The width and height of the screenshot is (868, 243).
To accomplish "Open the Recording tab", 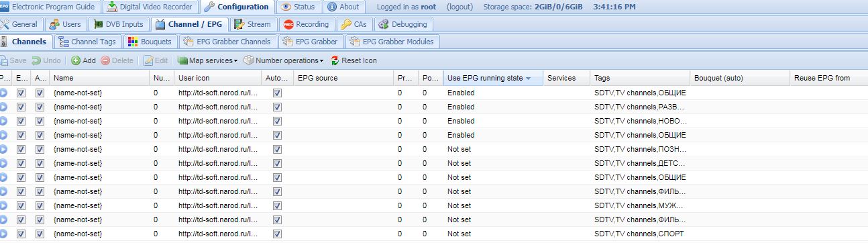I will [x=307, y=24].
